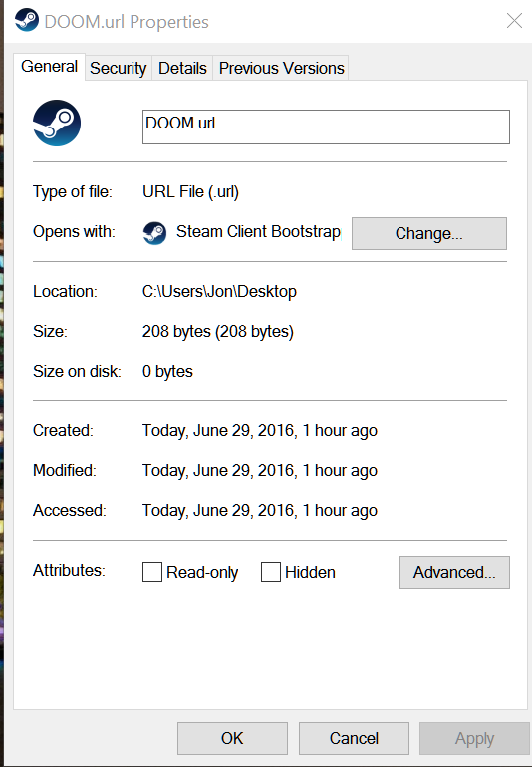Confirm with the OK button
532x767 pixels.
[x=232, y=738]
